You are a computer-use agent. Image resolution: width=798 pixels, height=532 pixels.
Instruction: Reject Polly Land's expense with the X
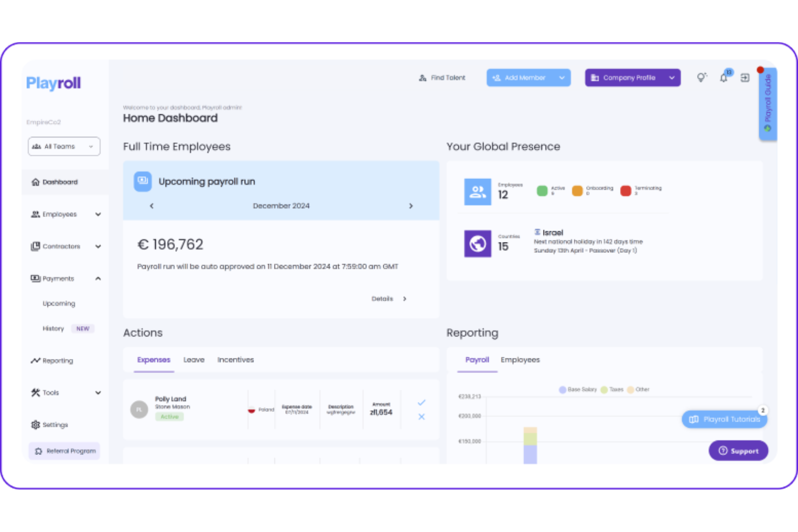421,416
